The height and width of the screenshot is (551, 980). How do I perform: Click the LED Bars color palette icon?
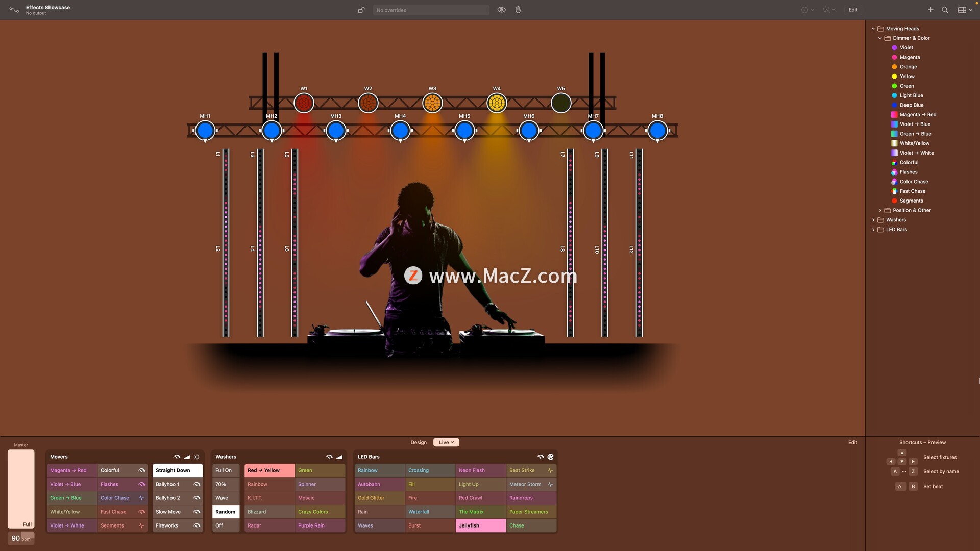550,457
